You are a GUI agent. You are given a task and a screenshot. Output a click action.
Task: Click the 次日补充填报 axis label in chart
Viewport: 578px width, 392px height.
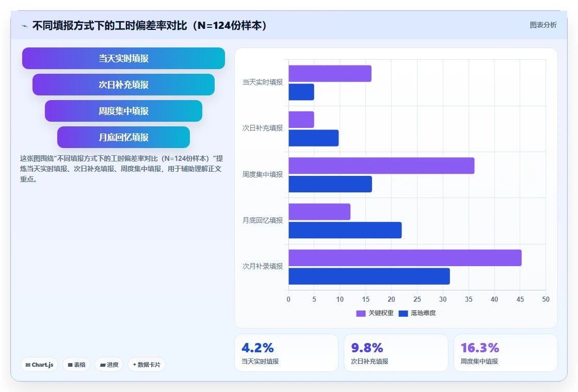pos(263,128)
